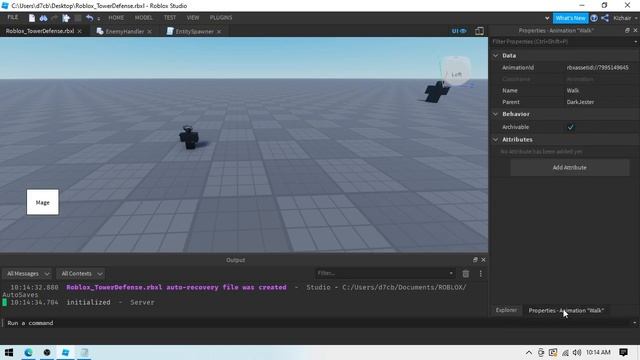640x360 pixels.
Task: Collapse the Behavior section
Action: (496, 114)
